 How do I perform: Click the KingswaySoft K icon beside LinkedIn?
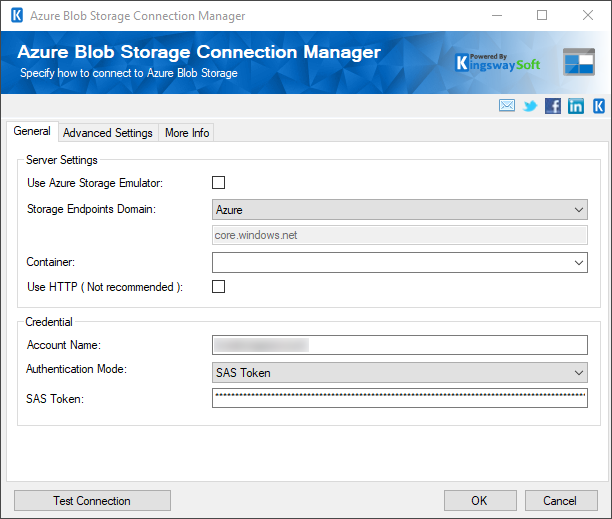[599, 106]
